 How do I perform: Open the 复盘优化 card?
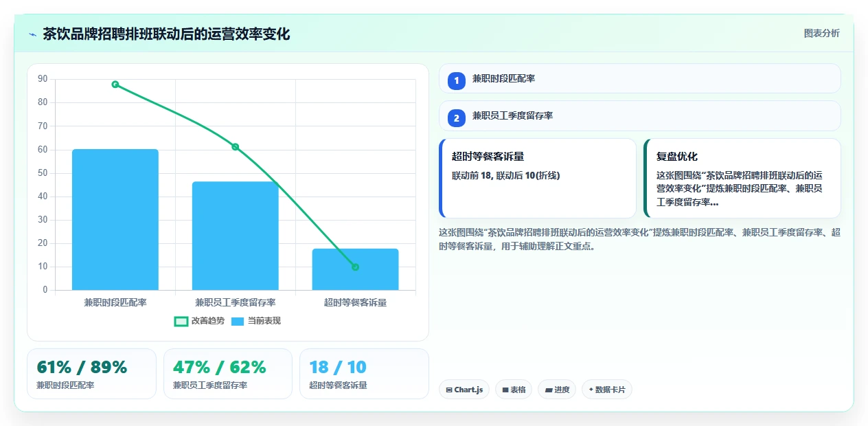(x=742, y=178)
